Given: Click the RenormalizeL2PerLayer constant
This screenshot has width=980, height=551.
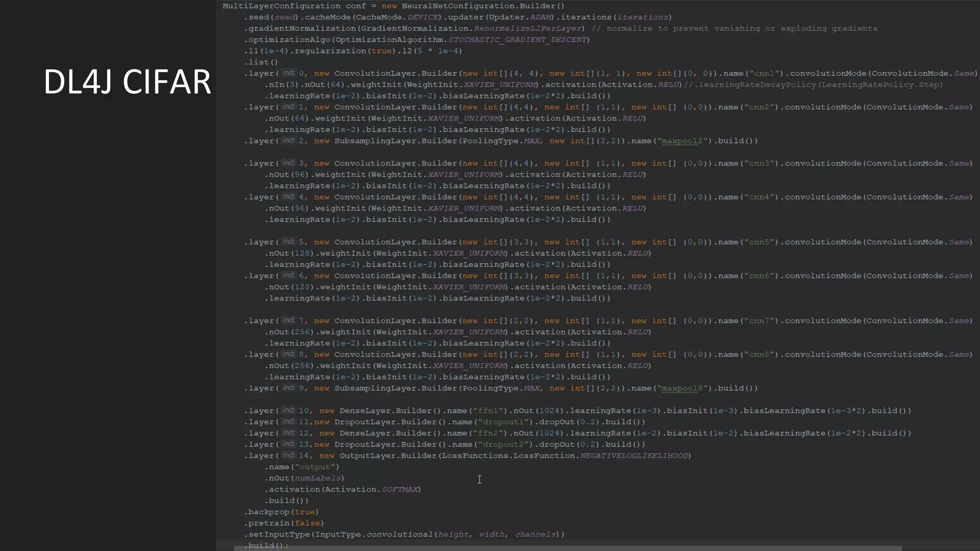Looking at the screenshot, I should coord(527,29).
